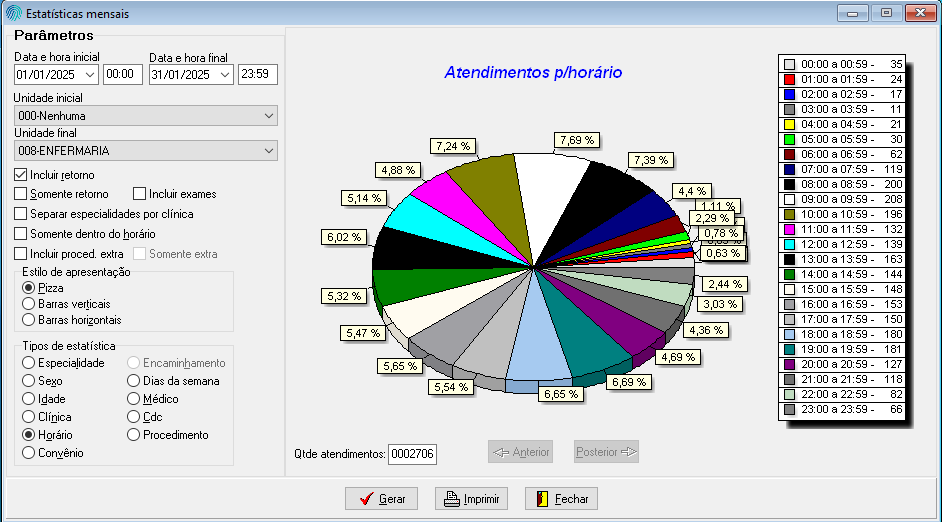Check the Incluir exames option
The image size is (942, 522).
click(141, 194)
